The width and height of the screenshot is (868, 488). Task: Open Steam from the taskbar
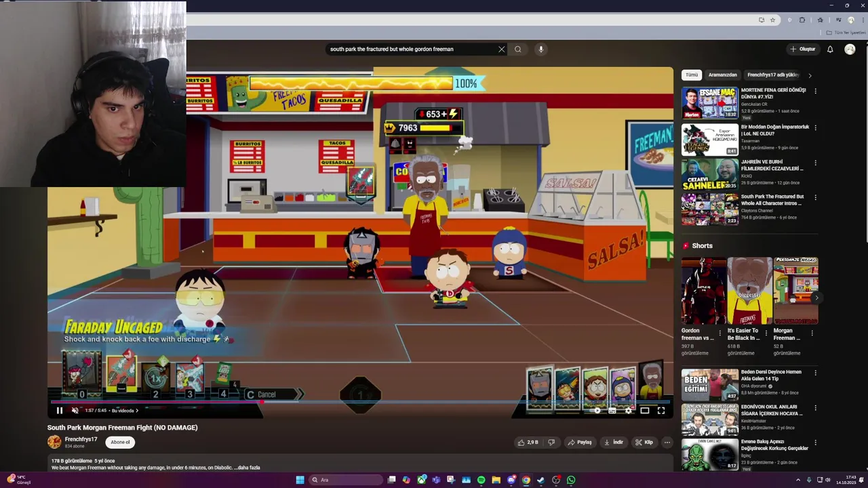(540, 480)
